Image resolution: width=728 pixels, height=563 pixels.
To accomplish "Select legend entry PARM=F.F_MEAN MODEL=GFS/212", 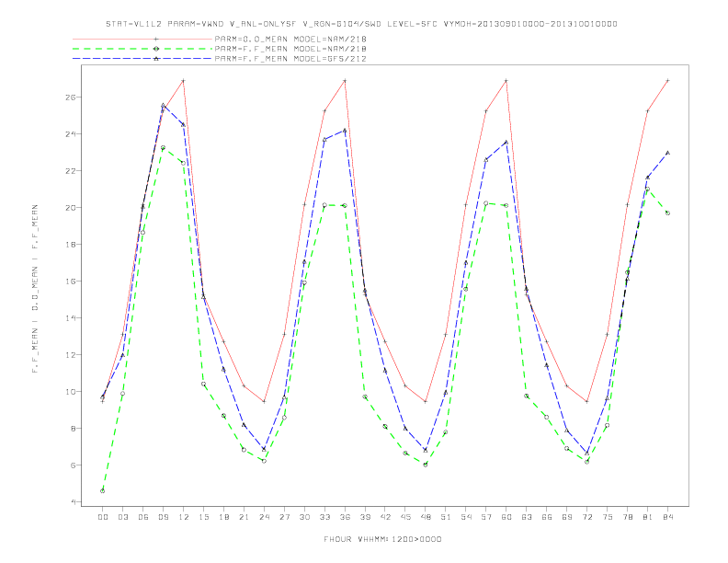I will click(x=290, y=59).
